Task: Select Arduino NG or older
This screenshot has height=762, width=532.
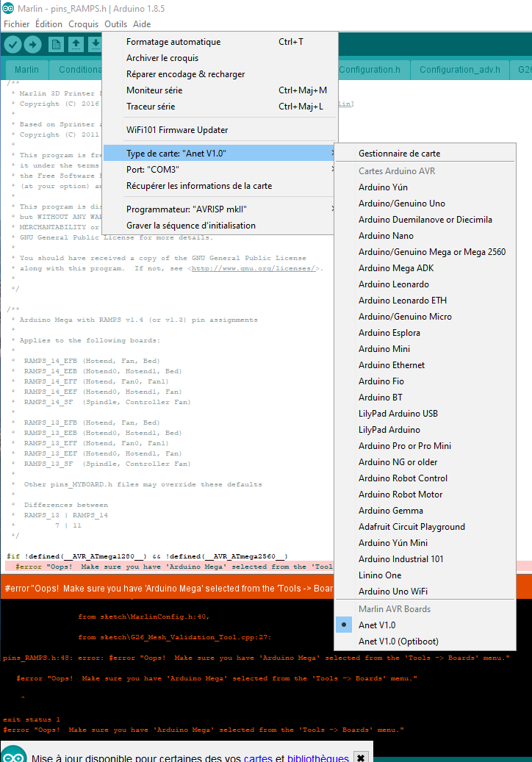Action: point(425,461)
